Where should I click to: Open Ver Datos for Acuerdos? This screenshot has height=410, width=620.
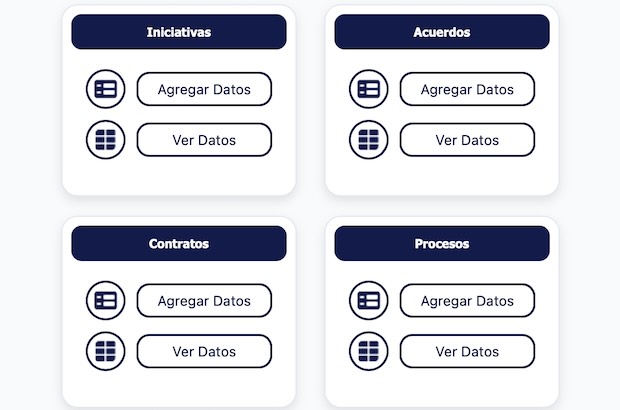(467, 140)
